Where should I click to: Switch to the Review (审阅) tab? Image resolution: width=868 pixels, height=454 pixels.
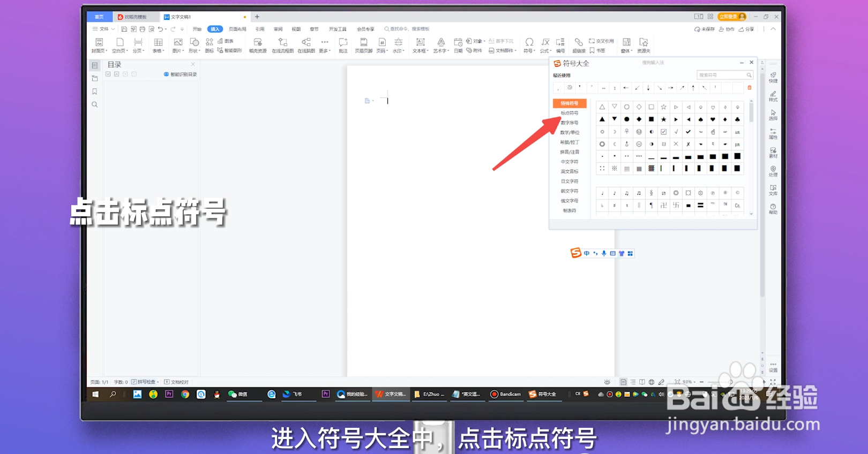tap(278, 29)
